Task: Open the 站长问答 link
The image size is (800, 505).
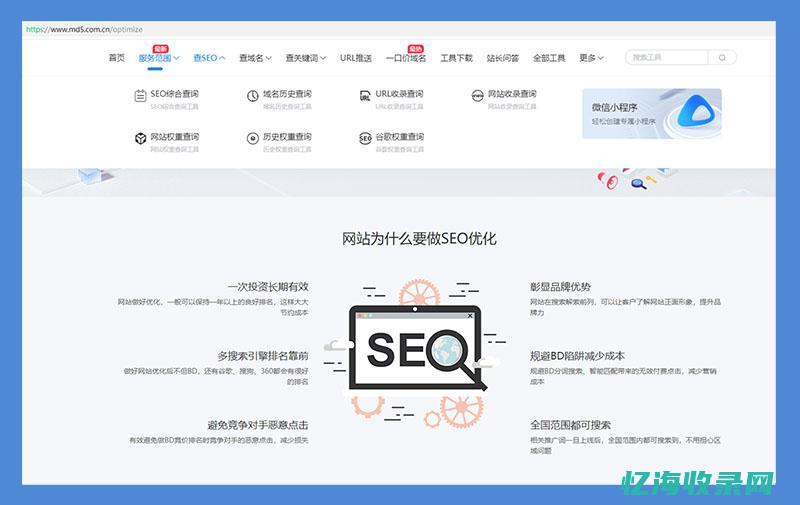Action: 502,58
